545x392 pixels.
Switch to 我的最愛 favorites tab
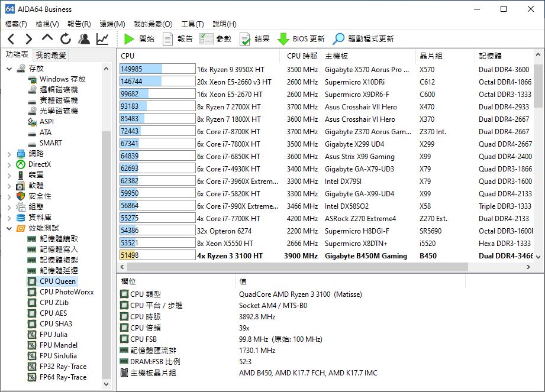[51, 55]
